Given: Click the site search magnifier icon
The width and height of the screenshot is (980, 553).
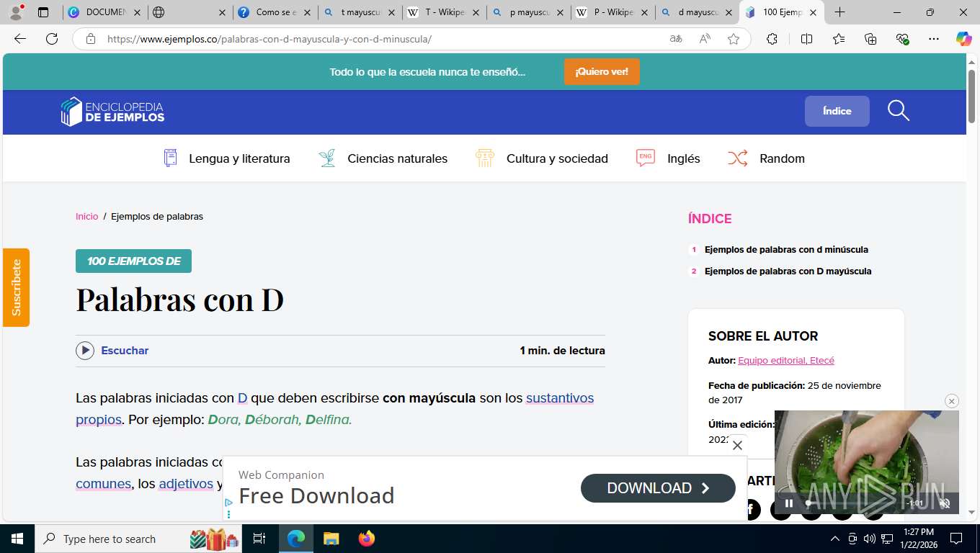Looking at the screenshot, I should coord(899,111).
